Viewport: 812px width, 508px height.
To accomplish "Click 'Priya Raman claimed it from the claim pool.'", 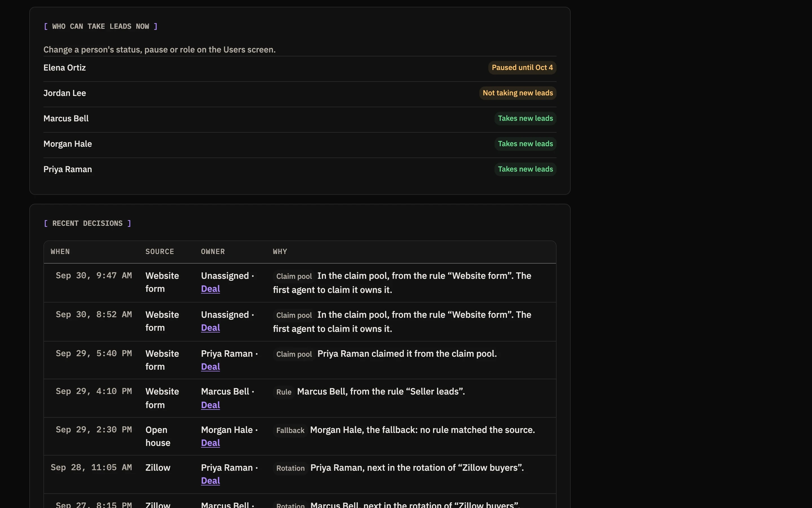I will point(407,354).
